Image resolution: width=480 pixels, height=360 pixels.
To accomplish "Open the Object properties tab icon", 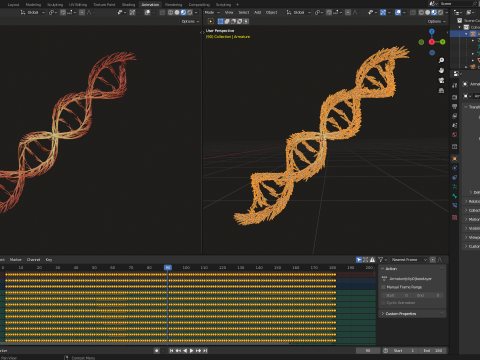I will point(454,159).
